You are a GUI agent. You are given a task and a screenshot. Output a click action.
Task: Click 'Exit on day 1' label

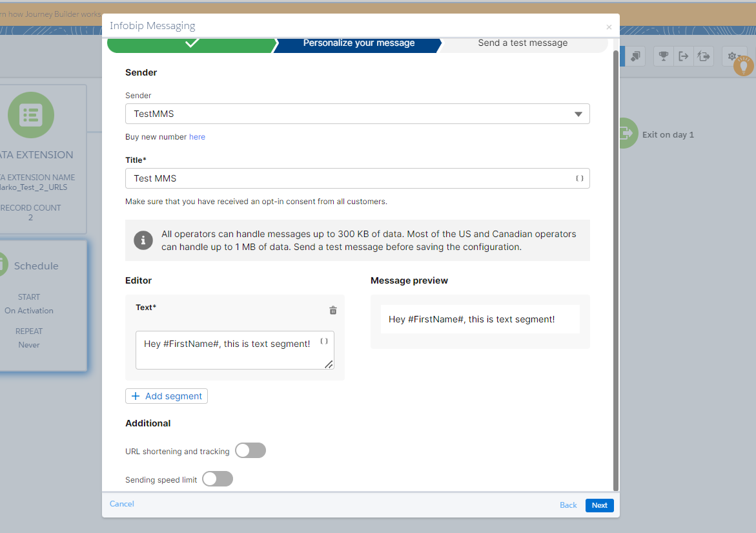pyautogui.click(x=668, y=134)
